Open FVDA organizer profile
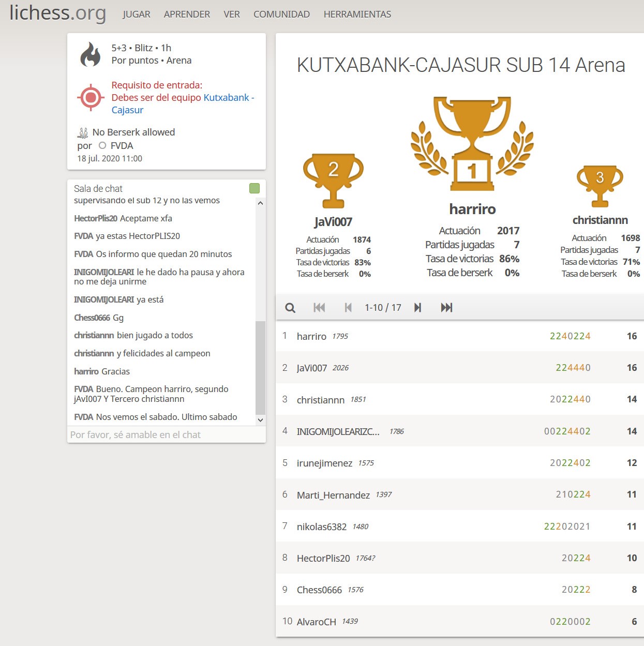 [x=122, y=146]
